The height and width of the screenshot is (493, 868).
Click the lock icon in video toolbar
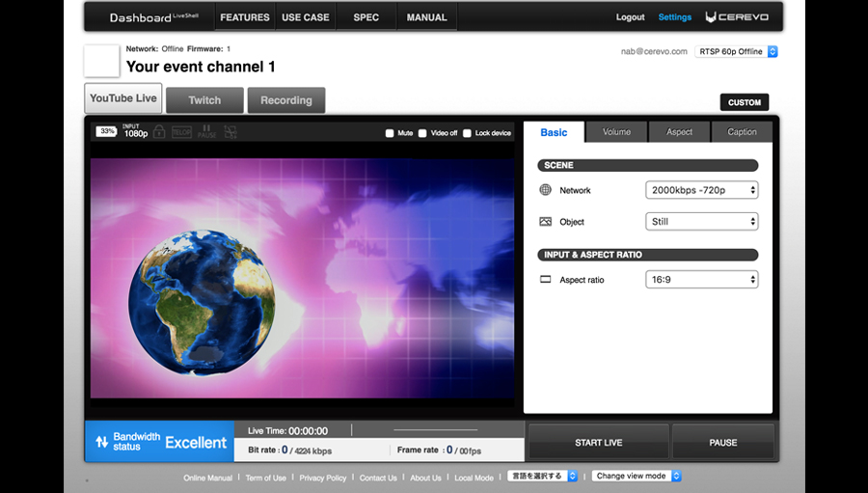159,132
